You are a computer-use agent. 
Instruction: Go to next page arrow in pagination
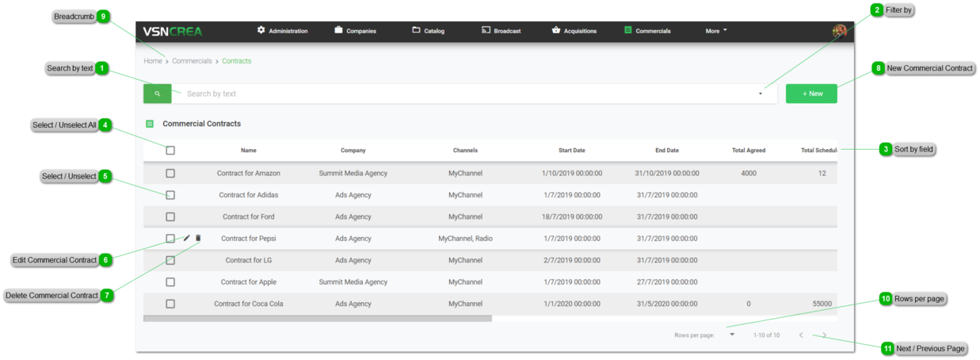824,335
